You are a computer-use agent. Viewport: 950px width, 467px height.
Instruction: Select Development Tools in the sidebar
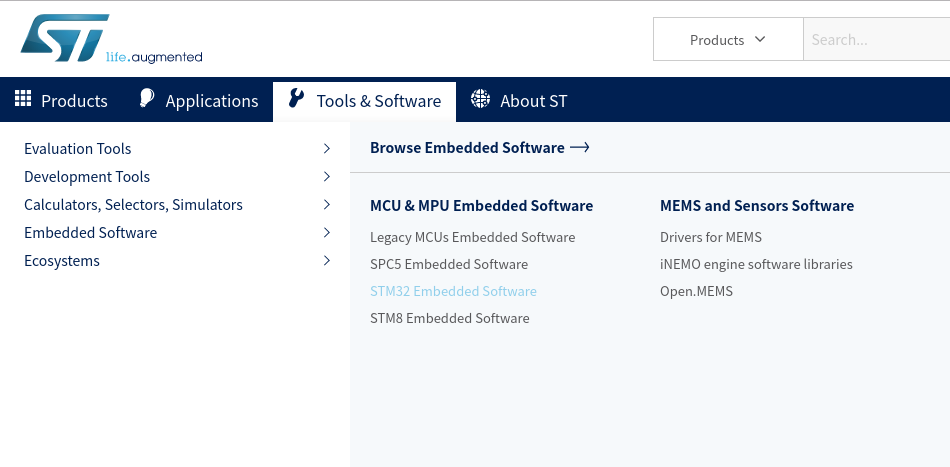[x=87, y=176]
